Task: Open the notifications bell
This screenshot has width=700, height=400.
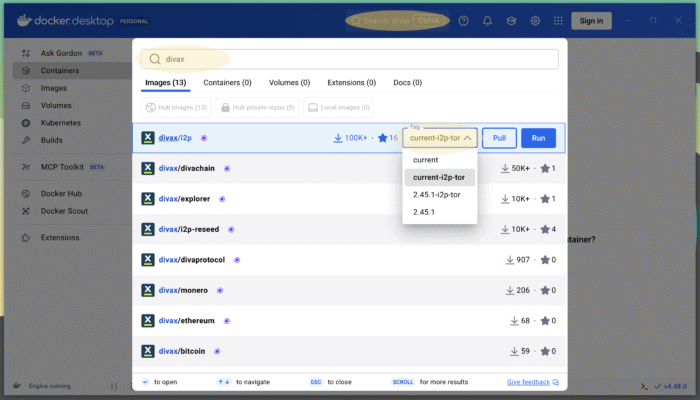Action: pyautogui.click(x=487, y=20)
